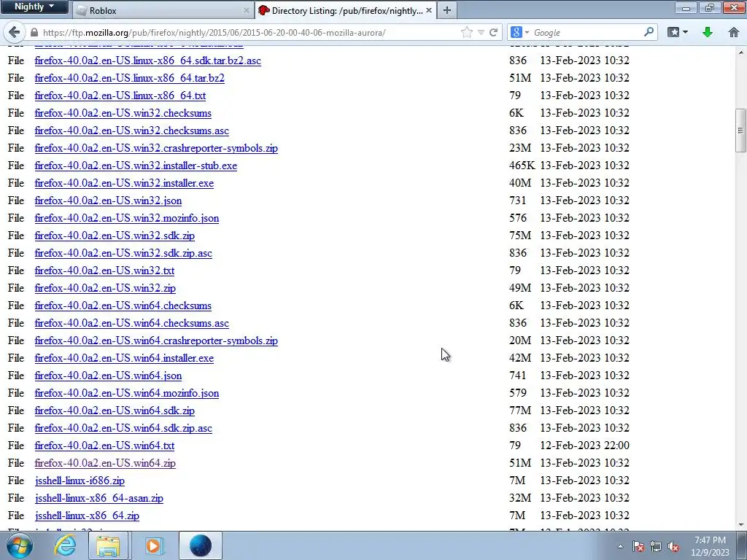Open firefox-40.0a2.en-US.win64.sdk.zip link
The width and height of the screenshot is (747, 560).
pos(115,411)
